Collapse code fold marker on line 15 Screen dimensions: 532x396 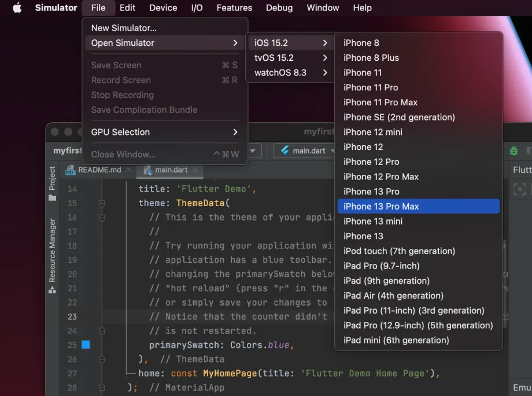(102, 203)
